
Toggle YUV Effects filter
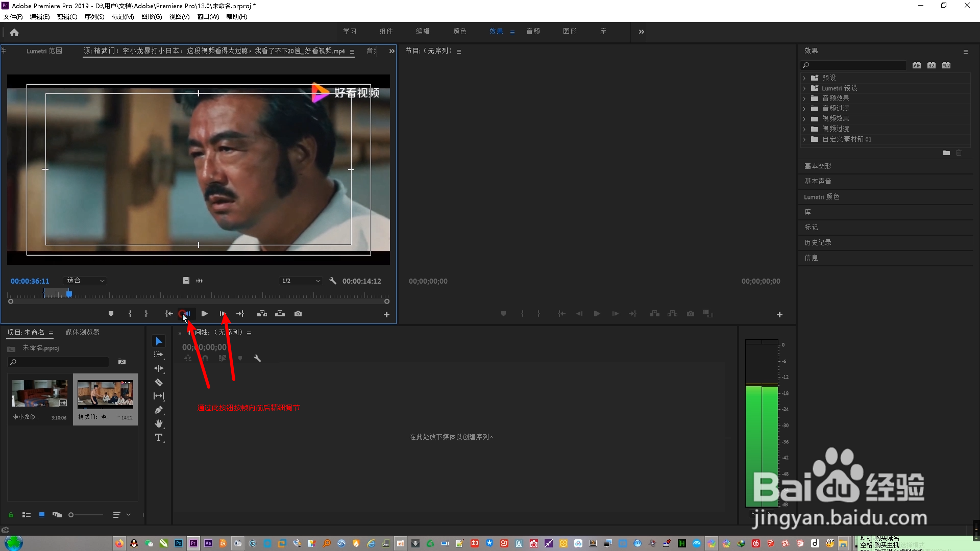click(946, 65)
